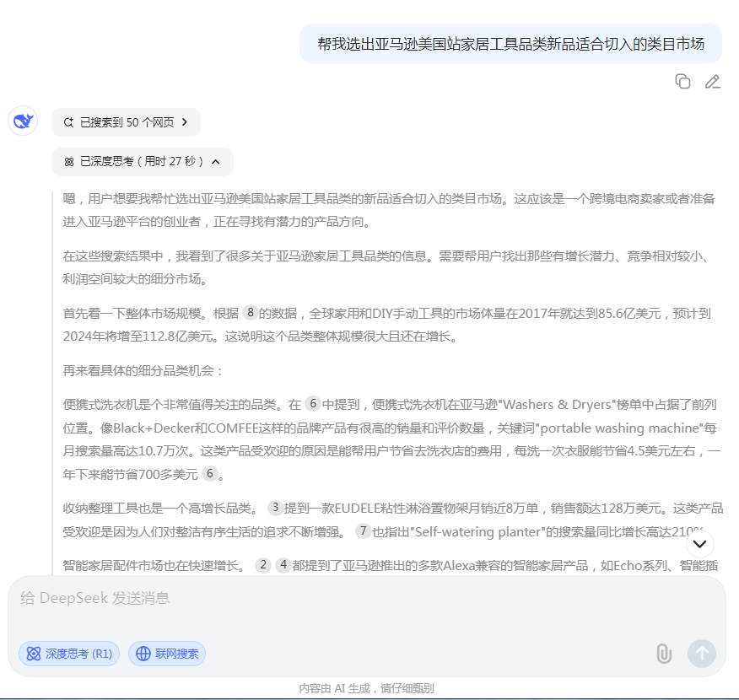Toggle 深度思考 (R1) mode
This screenshot has width=739, height=700.
69,654
